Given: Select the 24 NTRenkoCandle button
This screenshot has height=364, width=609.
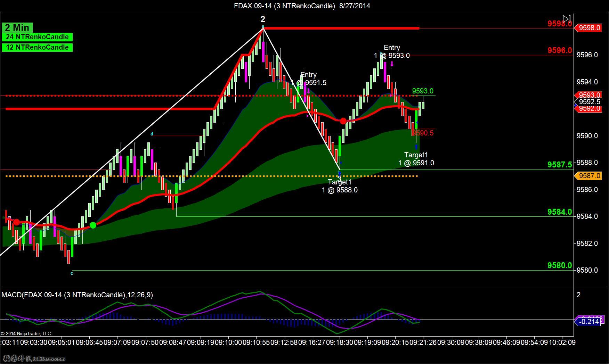Looking at the screenshot, I should 37,37.
